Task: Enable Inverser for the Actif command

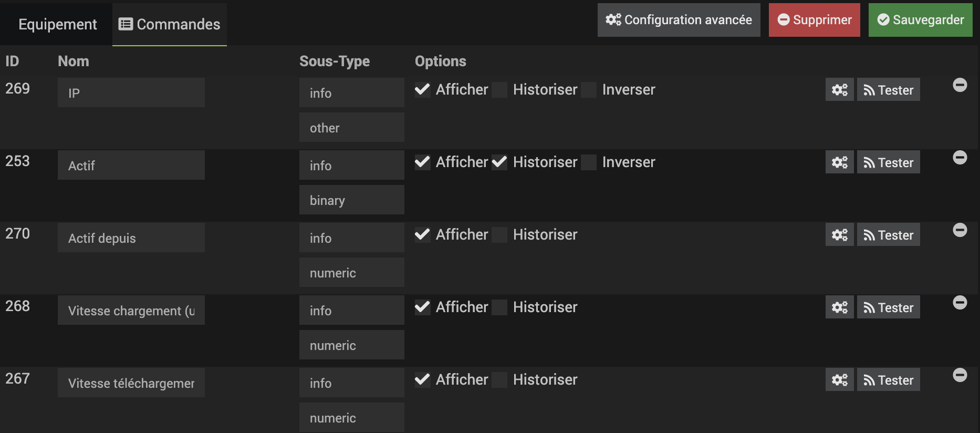Action: pos(589,162)
